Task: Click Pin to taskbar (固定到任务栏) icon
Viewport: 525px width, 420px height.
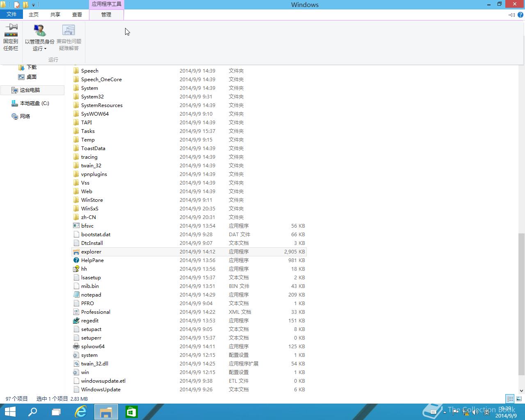Action: [11, 30]
